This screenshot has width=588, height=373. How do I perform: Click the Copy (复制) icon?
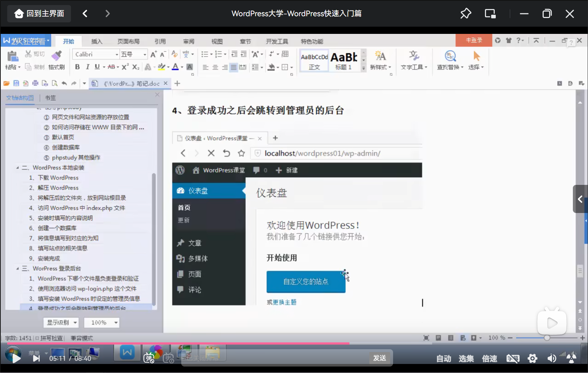[x=28, y=67]
